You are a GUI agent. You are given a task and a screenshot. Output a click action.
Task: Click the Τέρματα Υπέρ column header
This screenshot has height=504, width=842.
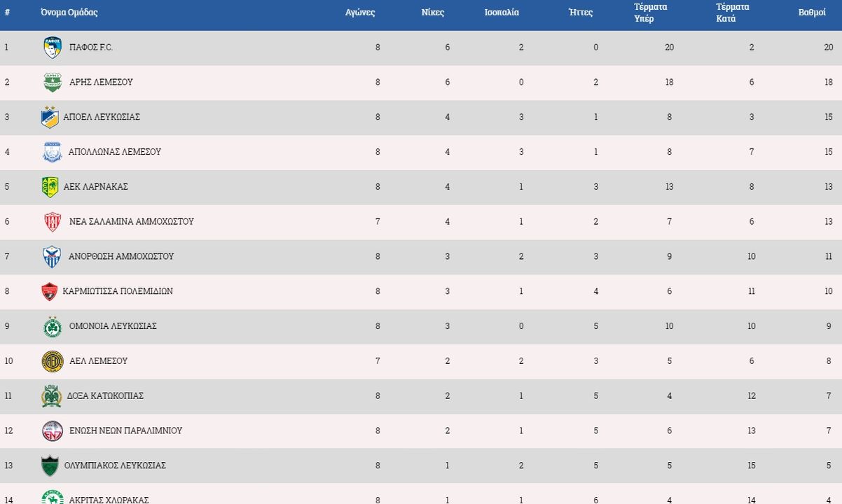tap(650, 13)
